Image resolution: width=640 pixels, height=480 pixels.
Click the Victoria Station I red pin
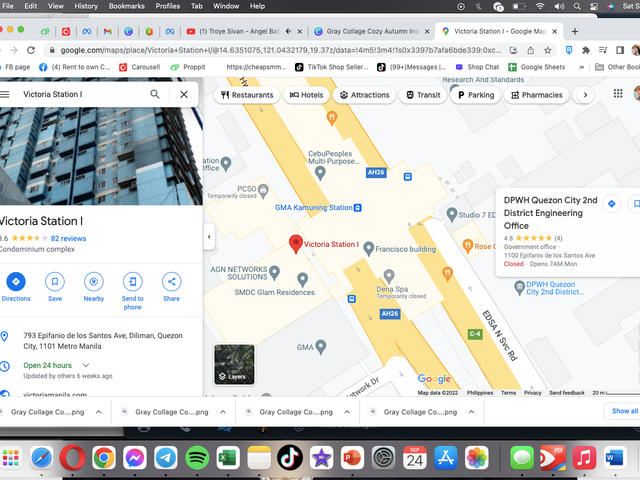[x=296, y=244]
